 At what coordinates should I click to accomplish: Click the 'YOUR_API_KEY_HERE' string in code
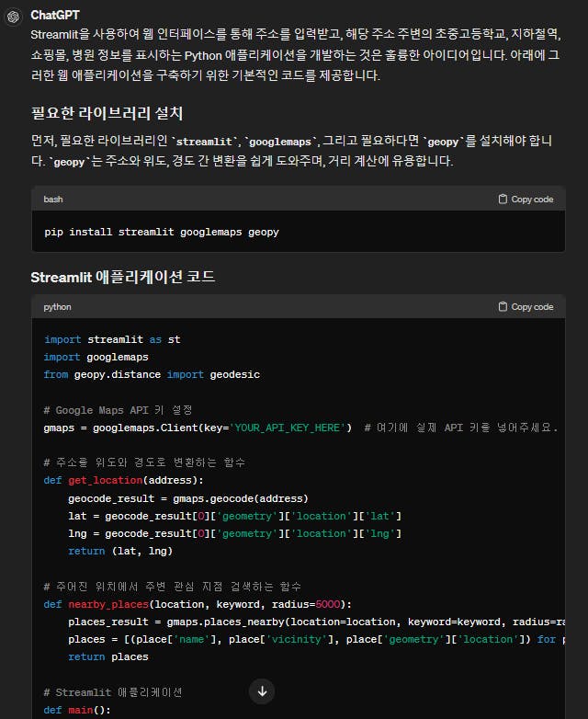pos(288,428)
